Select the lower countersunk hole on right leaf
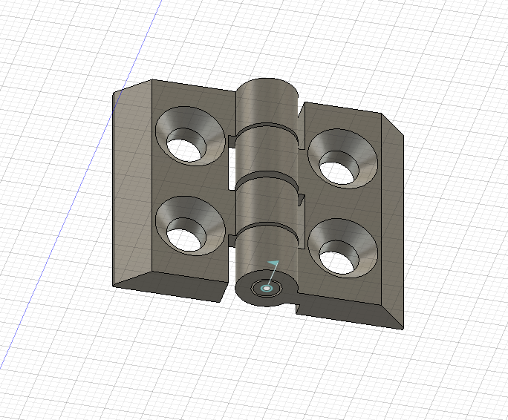The height and width of the screenshot is (420, 508). click(342, 248)
